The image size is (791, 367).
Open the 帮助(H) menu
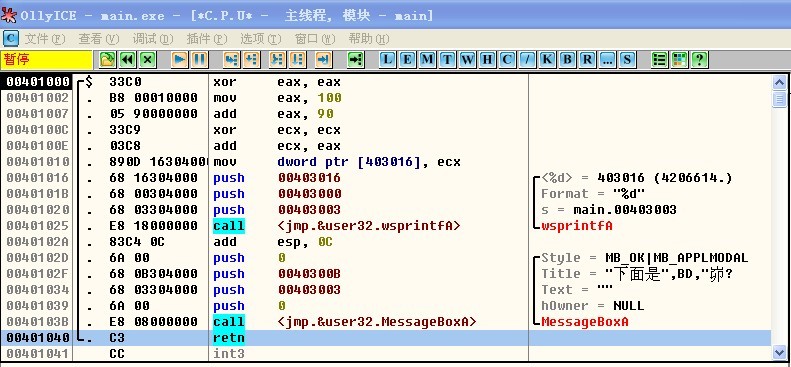tap(369, 38)
